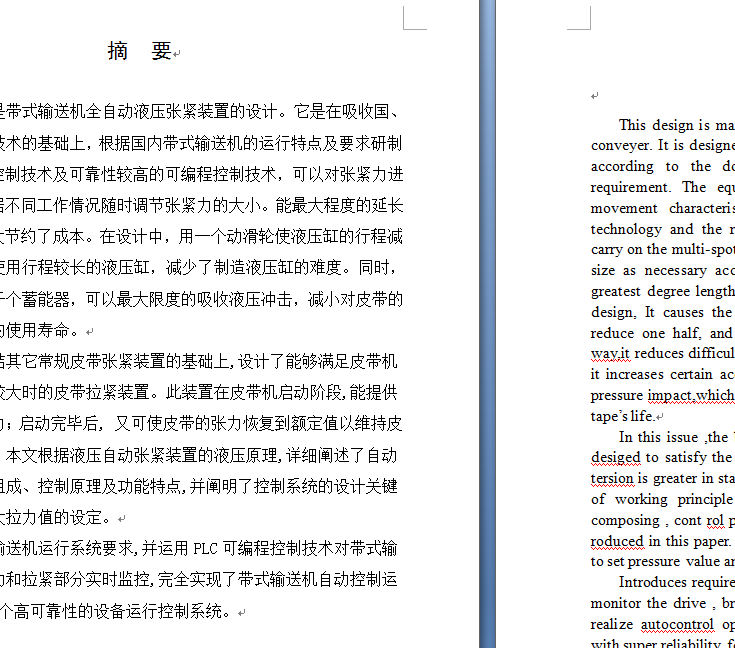Click the underlined word "autocontrol"
The height and width of the screenshot is (648, 735).
[x=677, y=625]
